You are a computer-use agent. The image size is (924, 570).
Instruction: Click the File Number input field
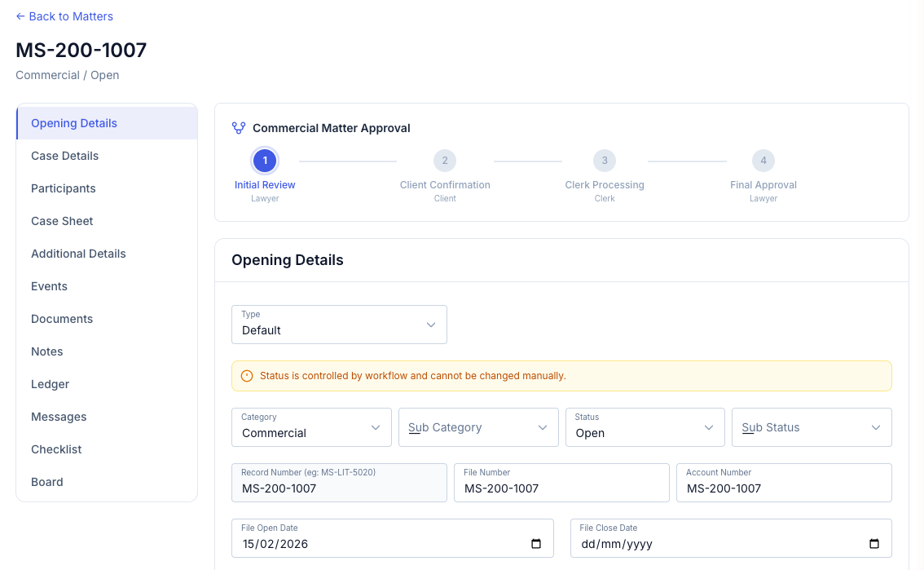point(561,488)
